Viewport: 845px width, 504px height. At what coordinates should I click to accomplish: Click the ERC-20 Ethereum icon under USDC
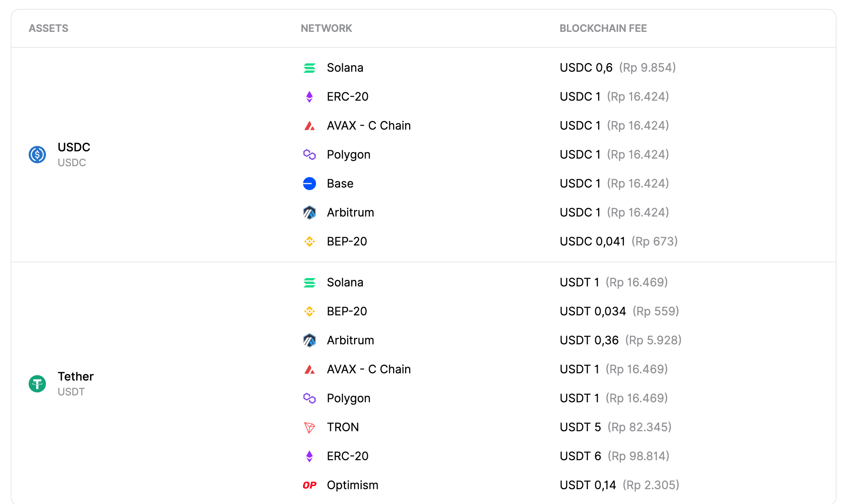pos(310,97)
